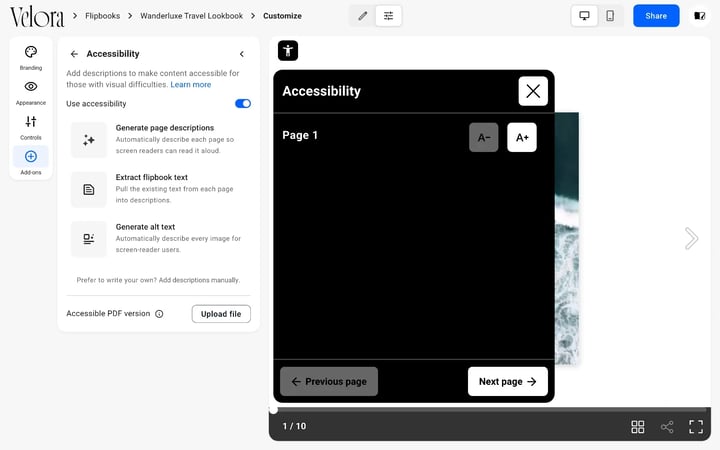
Task: Select mobile preview mode
Action: click(610, 16)
